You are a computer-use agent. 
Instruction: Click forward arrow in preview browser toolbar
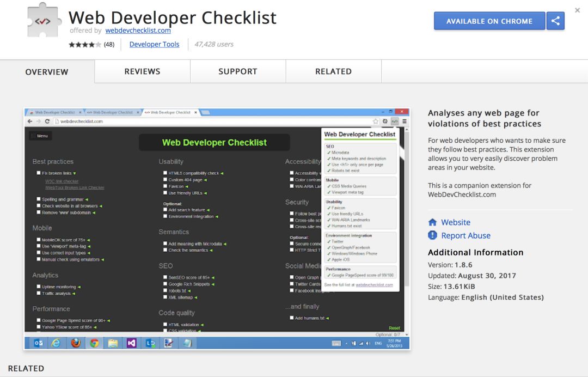pyautogui.click(x=38, y=121)
